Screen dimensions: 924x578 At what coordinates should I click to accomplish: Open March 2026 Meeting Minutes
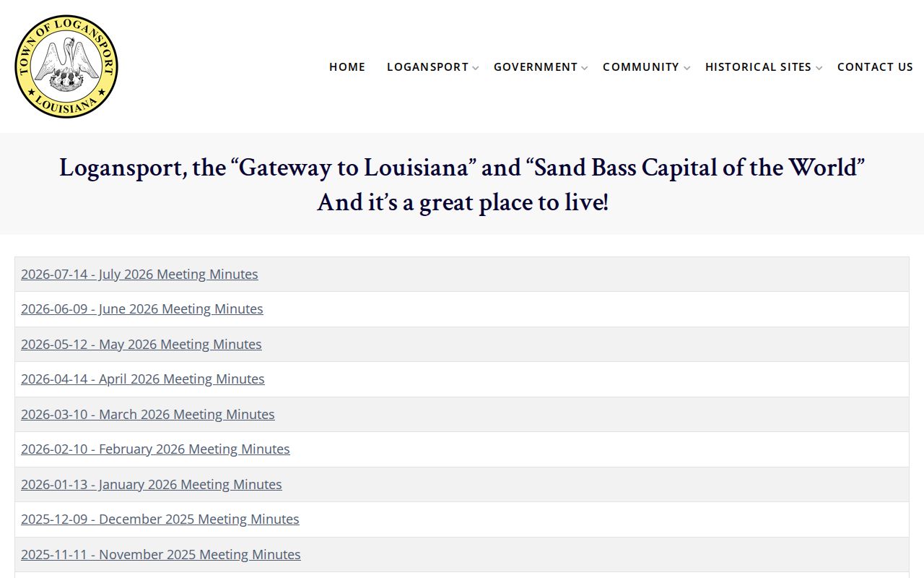[148, 415]
